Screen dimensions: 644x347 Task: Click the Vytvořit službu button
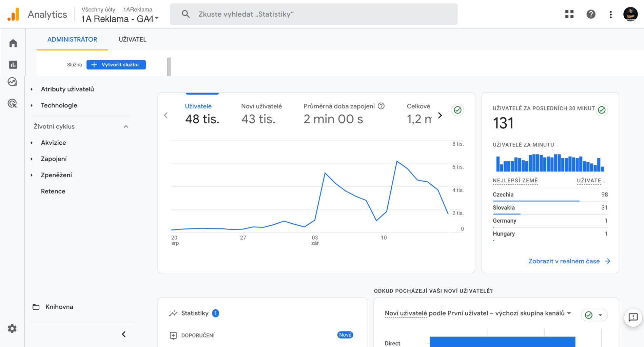pos(116,65)
